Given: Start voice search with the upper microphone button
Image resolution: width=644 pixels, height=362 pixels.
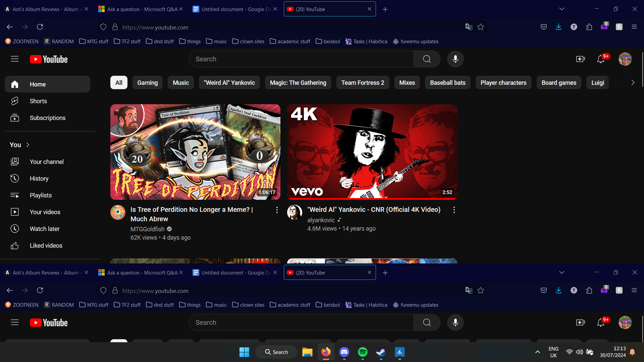Looking at the screenshot, I should click(x=455, y=59).
